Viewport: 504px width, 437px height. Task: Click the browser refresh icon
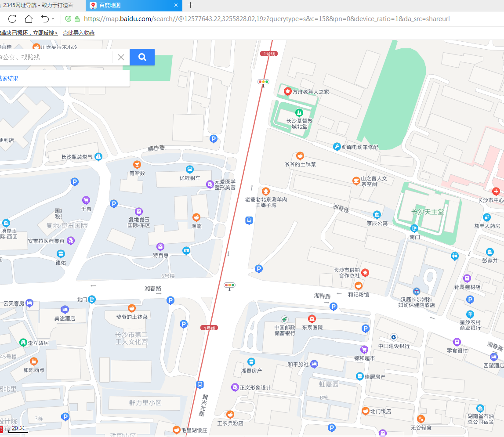pos(12,19)
